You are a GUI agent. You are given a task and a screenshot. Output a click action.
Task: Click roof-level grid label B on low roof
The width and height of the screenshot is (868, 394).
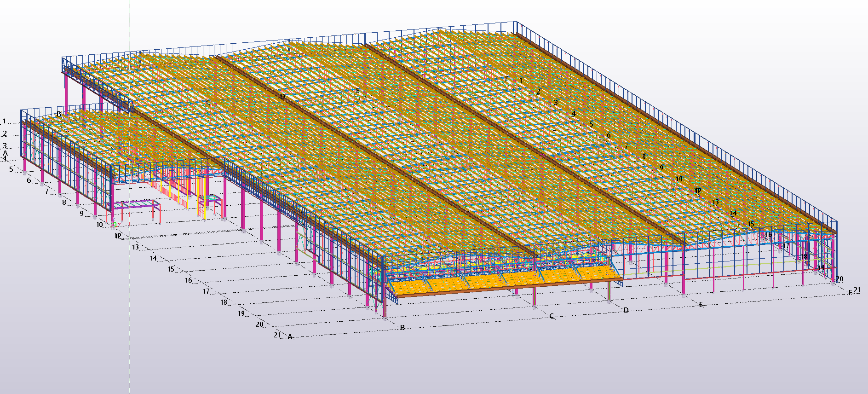59,114
